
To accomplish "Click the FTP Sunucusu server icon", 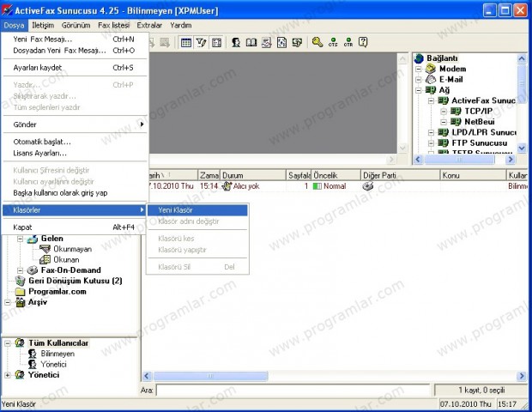I will click(x=443, y=142).
